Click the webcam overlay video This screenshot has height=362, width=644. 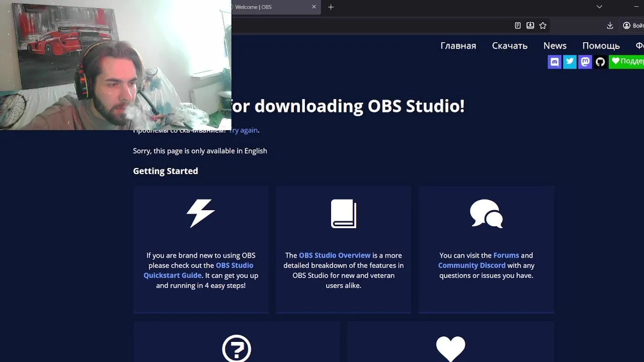tap(116, 65)
